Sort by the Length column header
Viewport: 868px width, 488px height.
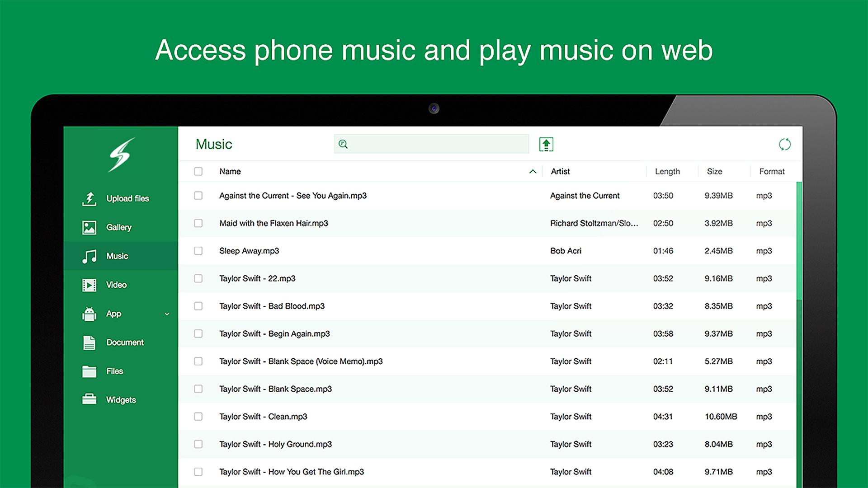point(667,171)
